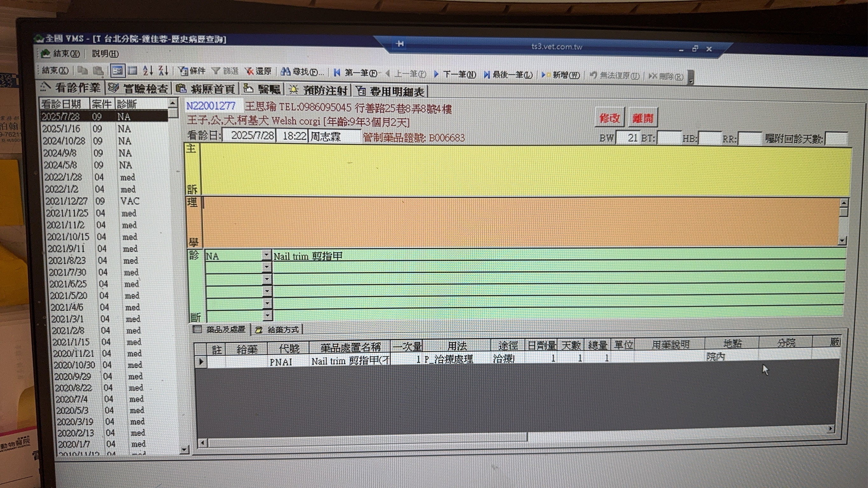Click the sort descending Z-A icon
The height and width of the screenshot is (488, 868).
(x=163, y=71)
